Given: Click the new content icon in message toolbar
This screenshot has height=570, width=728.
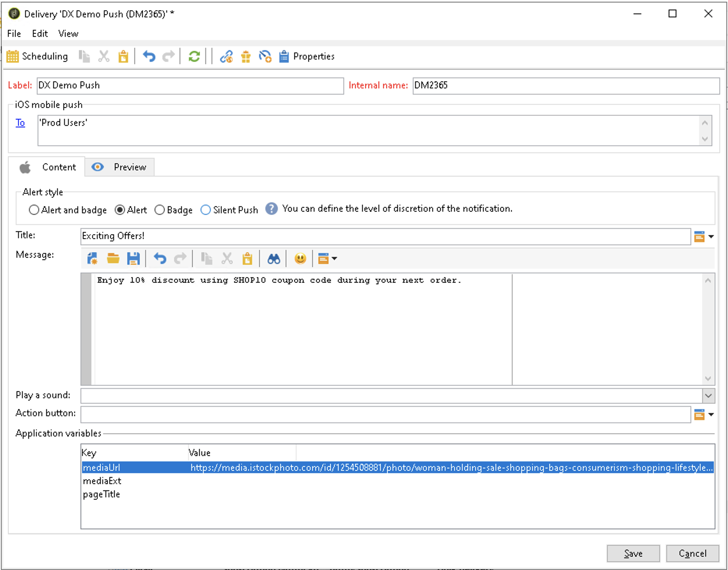Looking at the screenshot, I should (92, 258).
